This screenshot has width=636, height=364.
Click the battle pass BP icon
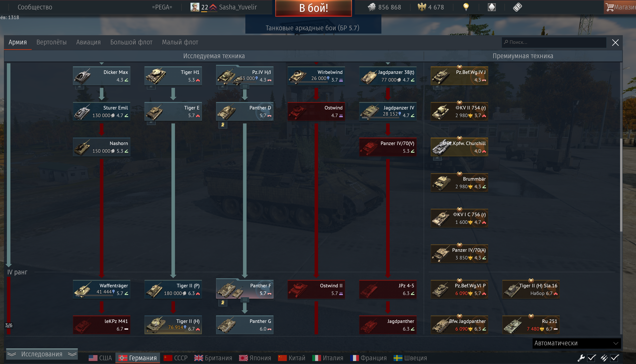click(517, 7)
